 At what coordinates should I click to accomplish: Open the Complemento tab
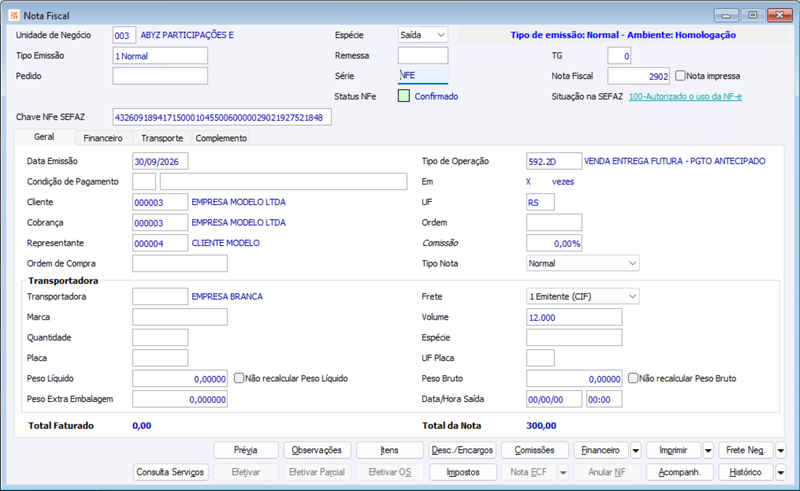221,138
